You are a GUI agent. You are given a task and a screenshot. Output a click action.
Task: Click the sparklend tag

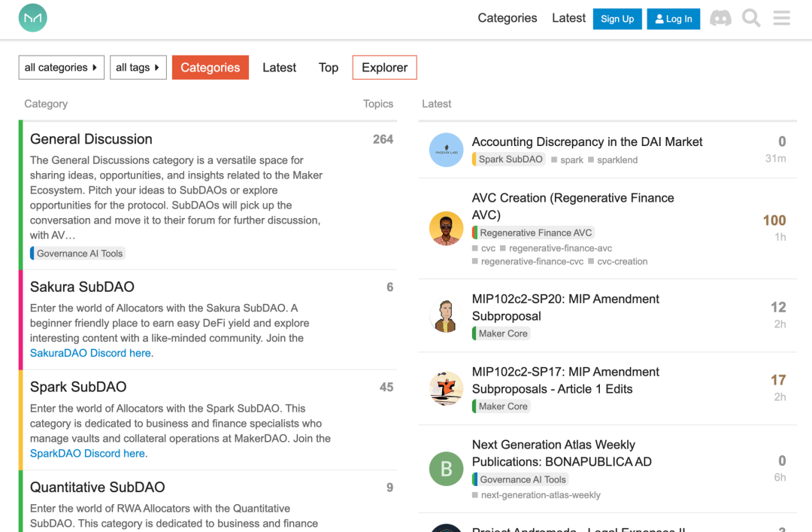(x=613, y=160)
